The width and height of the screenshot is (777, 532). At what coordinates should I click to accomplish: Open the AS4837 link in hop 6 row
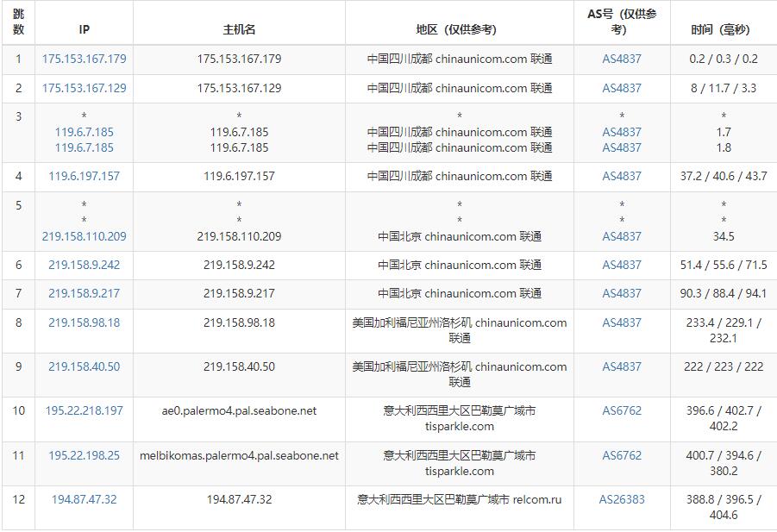coord(622,265)
